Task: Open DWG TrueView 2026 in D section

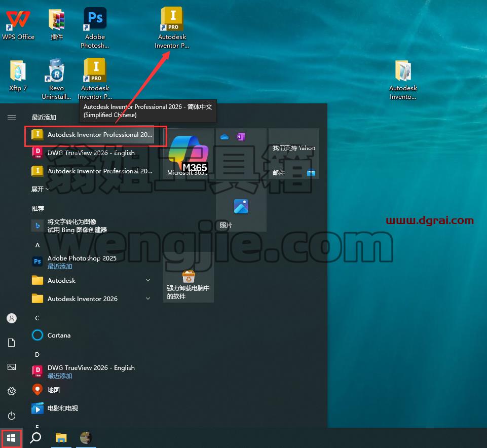Action: (x=92, y=371)
